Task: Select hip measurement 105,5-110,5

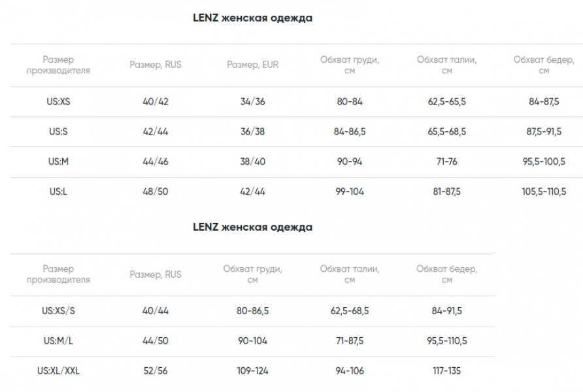Action: 544,192
